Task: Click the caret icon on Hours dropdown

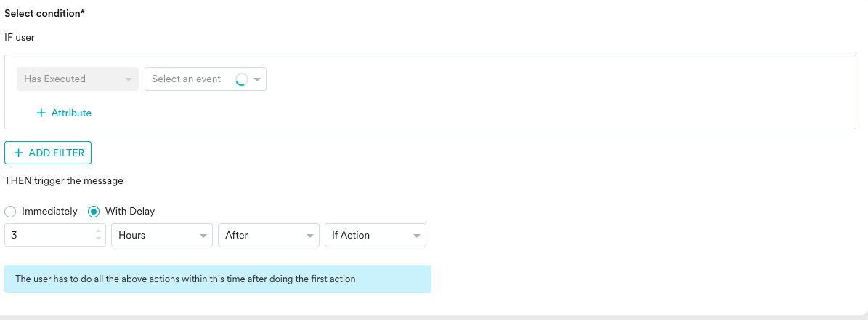Action: pos(203,236)
